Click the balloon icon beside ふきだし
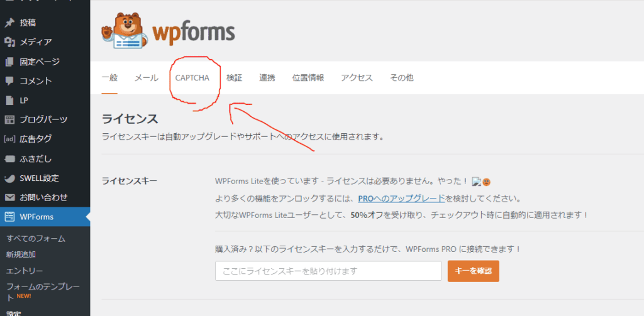 (x=10, y=159)
